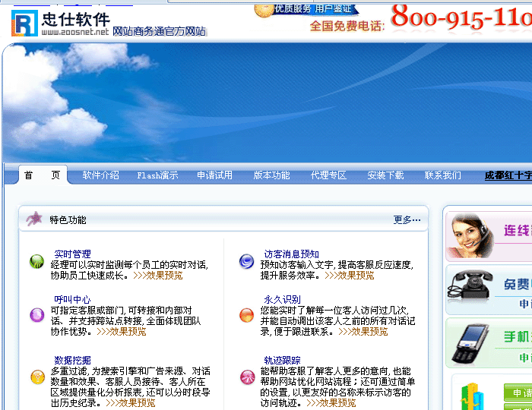Click the orange 永久识别 feature icon
Screen dimensions: 532x410
(246, 314)
